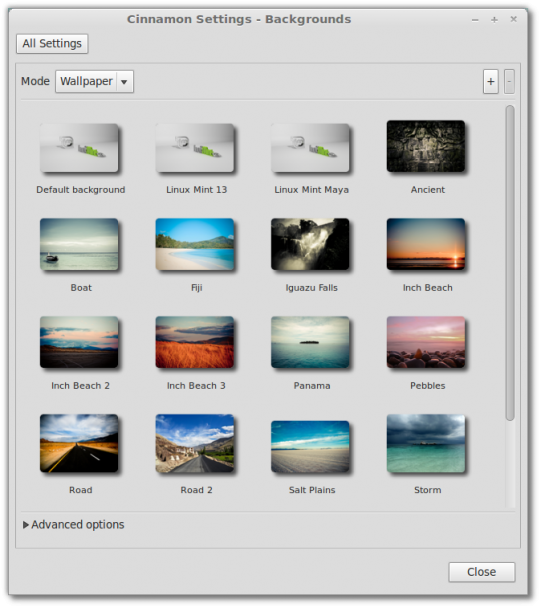
Task: Click the 'Road 2' caption text
Action: tap(197, 490)
